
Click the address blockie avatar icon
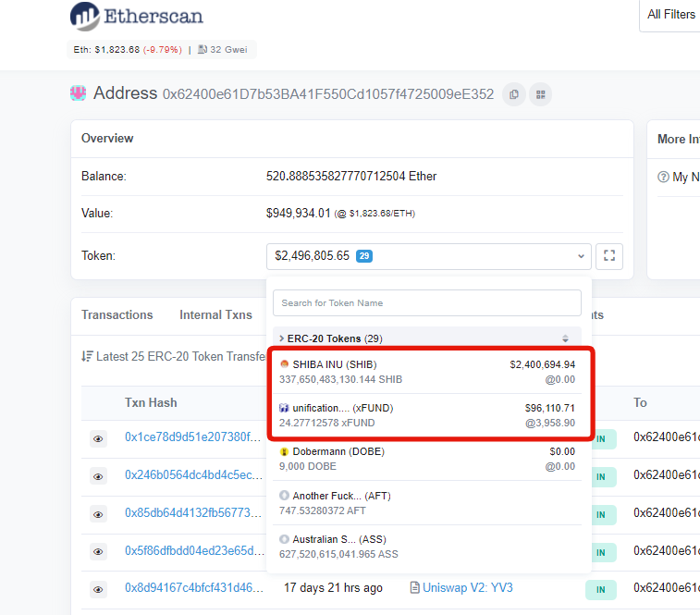click(x=78, y=93)
